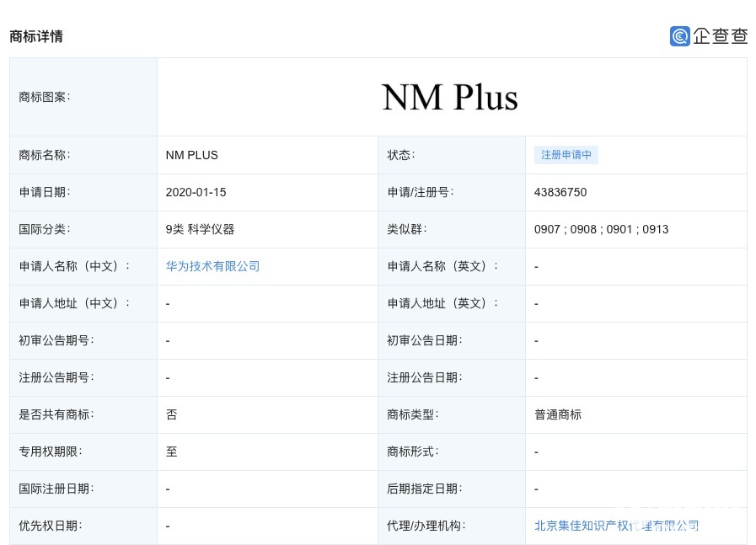Click the 国际注册日期 field label

click(56, 489)
